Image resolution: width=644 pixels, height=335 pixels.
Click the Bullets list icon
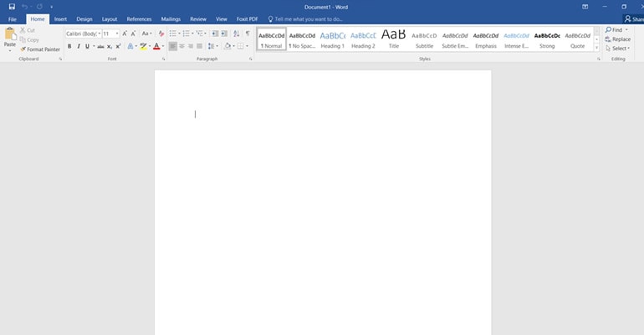[173, 33]
